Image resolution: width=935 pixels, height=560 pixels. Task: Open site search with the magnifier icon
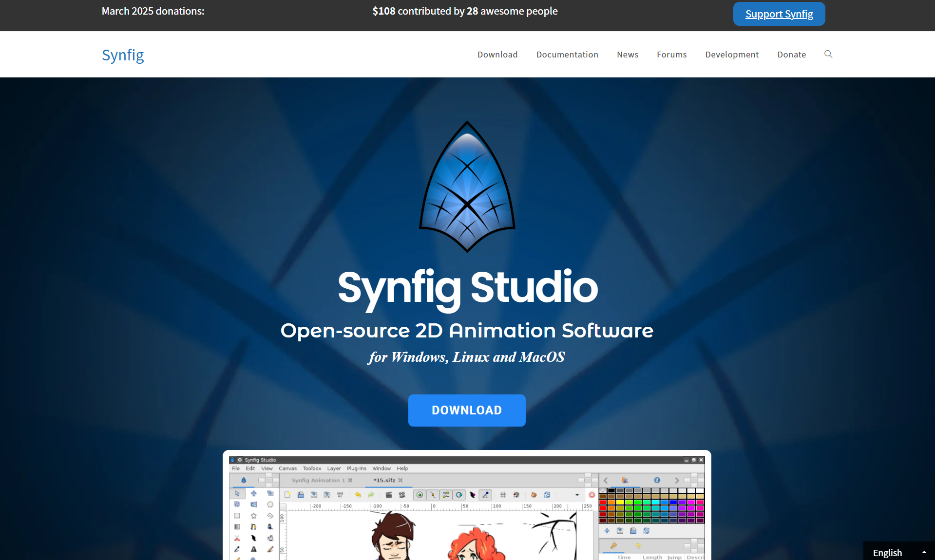(x=828, y=54)
